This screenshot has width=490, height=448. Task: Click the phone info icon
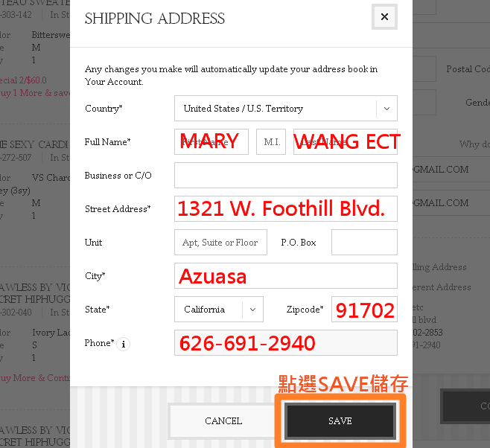click(124, 345)
